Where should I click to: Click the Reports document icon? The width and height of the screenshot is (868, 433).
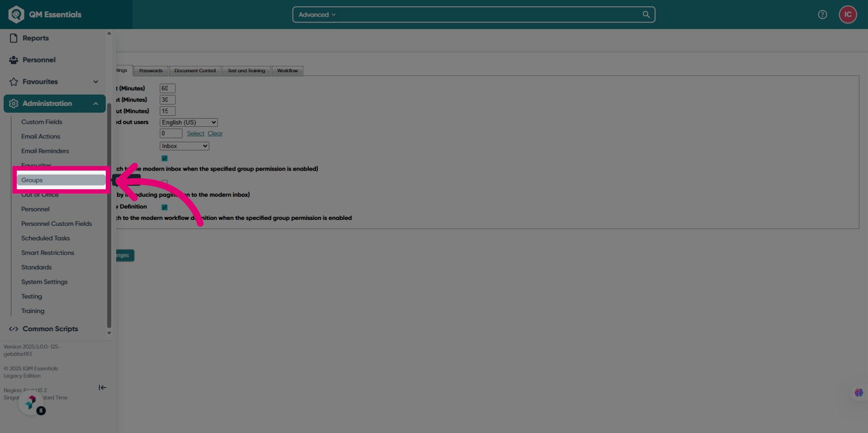click(x=14, y=38)
